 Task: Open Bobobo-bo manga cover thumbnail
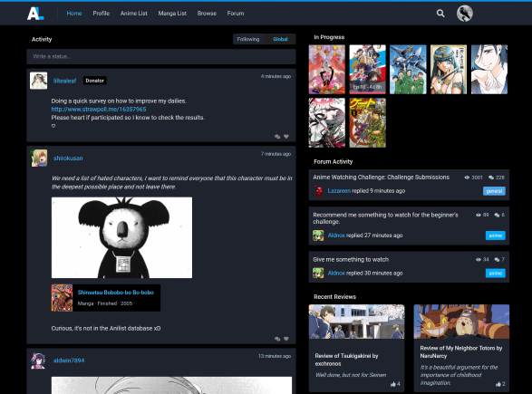point(63,298)
